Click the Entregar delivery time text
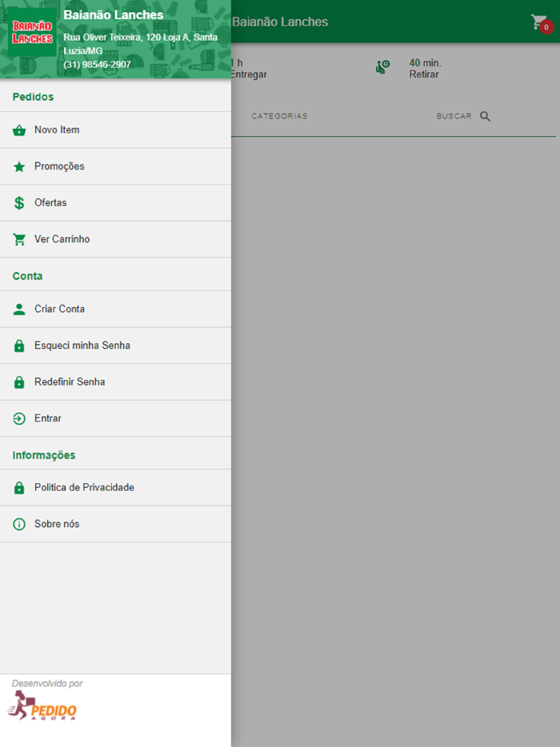 pos(248,69)
